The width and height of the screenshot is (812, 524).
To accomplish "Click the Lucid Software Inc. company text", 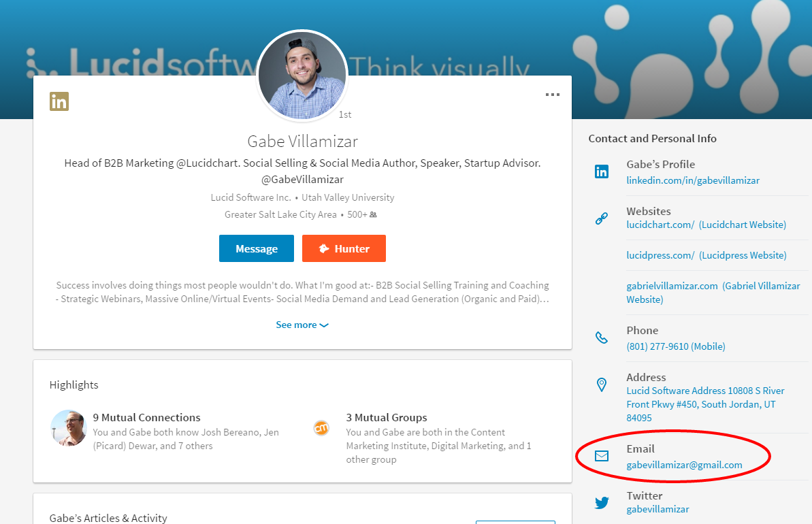I will click(250, 197).
